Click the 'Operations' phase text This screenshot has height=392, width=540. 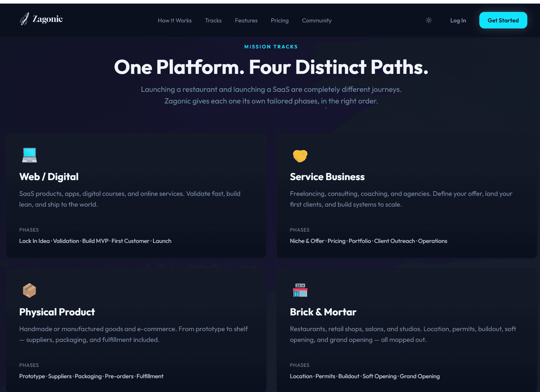433,241
